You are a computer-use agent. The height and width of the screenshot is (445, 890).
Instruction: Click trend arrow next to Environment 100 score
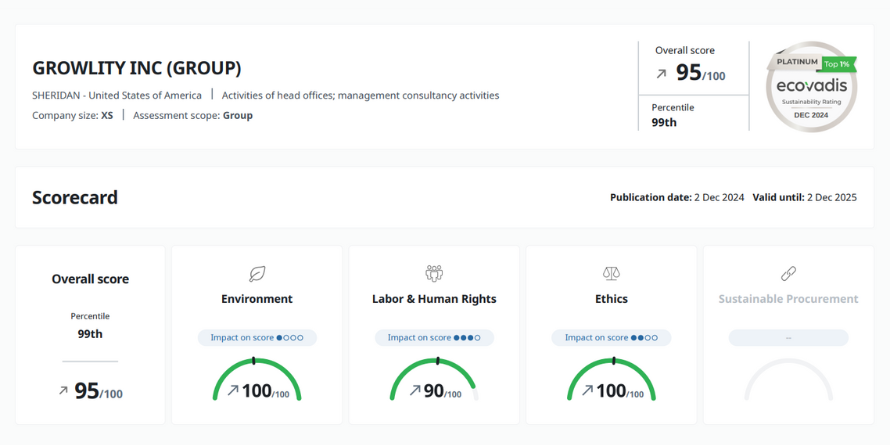coord(233,390)
